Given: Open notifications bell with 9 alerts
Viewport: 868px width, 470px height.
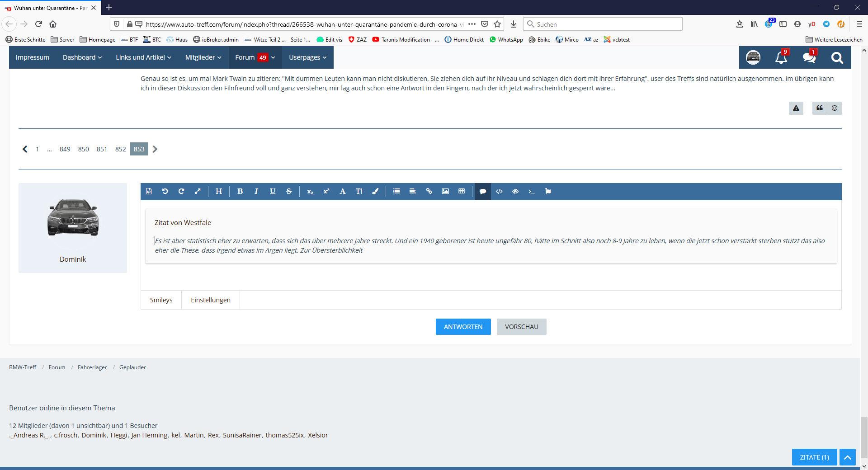Looking at the screenshot, I should pyautogui.click(x=782, y=57).
